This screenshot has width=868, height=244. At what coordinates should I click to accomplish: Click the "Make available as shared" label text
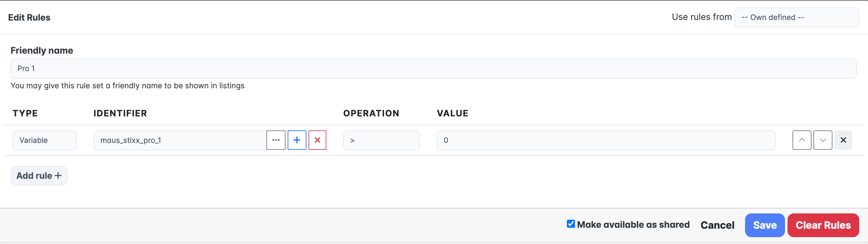pos(633,224)
